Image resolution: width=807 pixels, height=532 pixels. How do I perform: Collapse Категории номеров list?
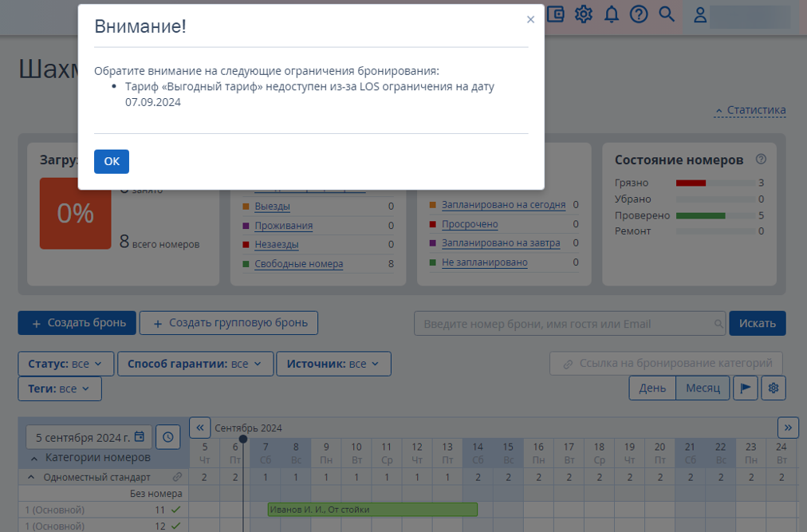(34, 459)
